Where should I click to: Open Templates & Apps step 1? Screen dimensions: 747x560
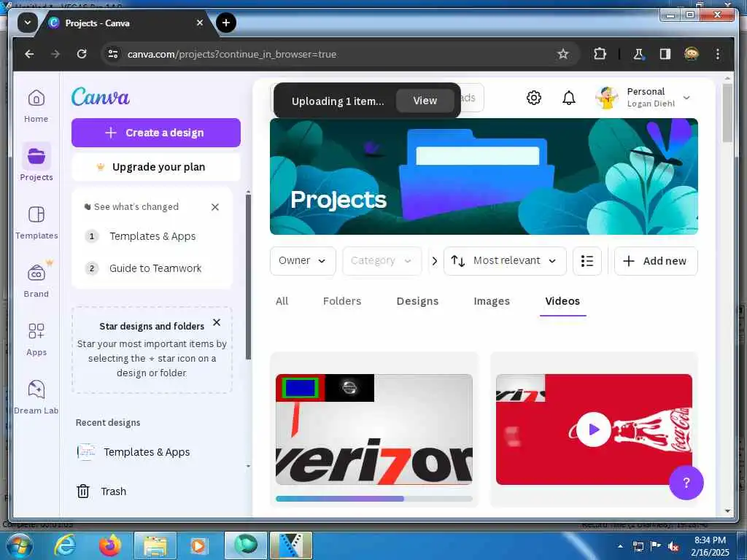[x=152, y=236]
